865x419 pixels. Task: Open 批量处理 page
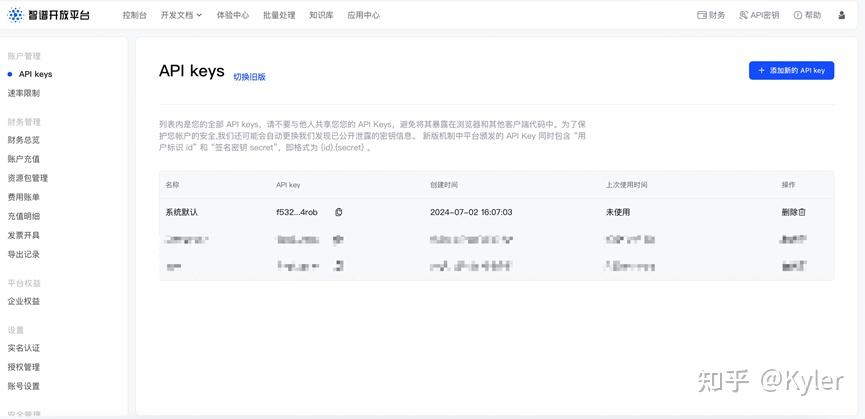click(x=279, y=15)
